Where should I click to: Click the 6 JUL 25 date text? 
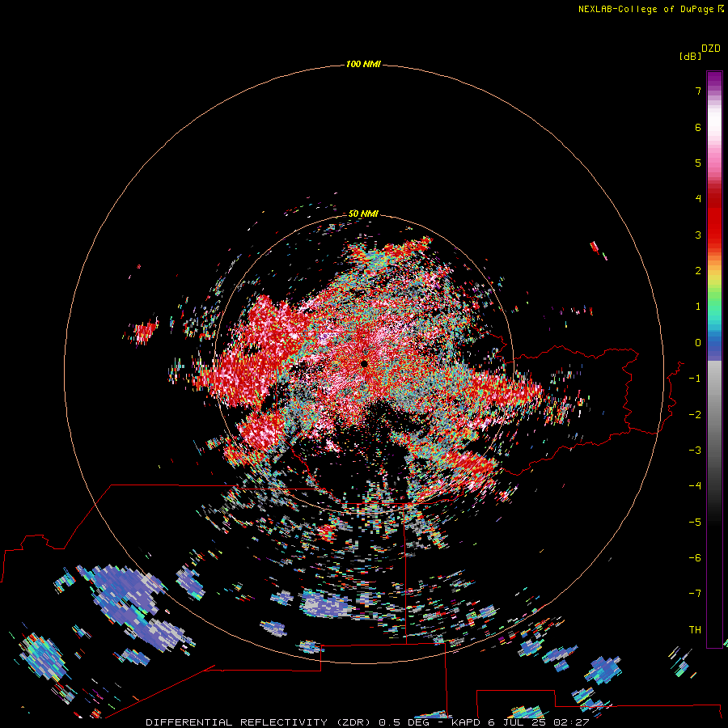517,722
